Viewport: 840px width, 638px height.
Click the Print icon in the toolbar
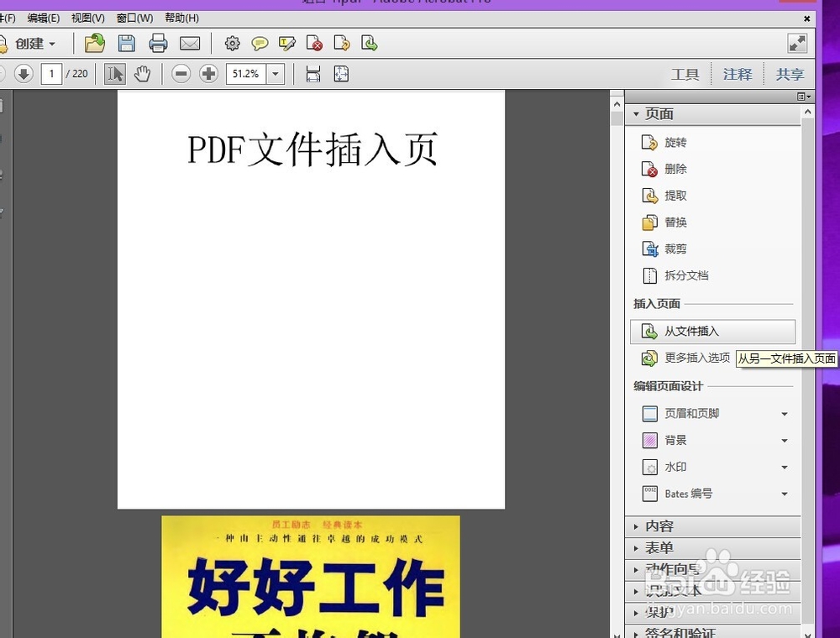coord(159,44)
